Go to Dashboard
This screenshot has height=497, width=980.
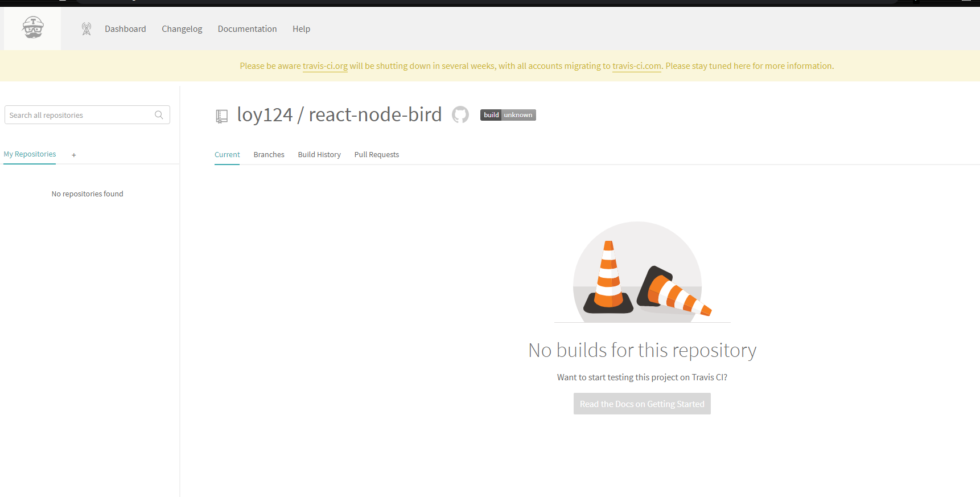(125, 29)
